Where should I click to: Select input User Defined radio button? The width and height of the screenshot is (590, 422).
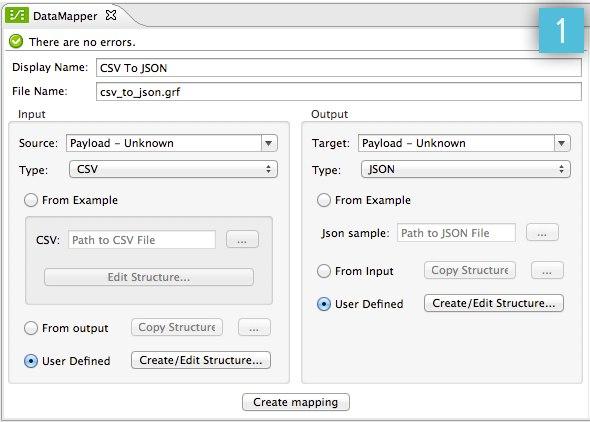coord(31,361)
